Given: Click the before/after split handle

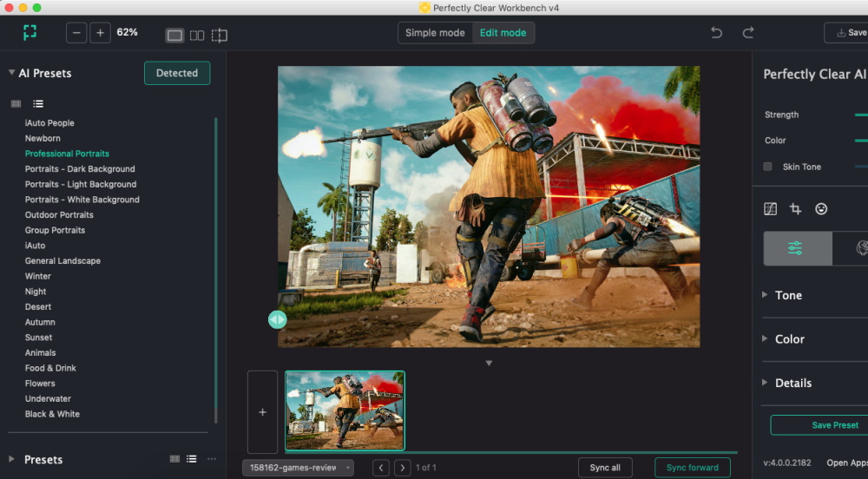Looking at the screenshot, I should click(278, 319).
